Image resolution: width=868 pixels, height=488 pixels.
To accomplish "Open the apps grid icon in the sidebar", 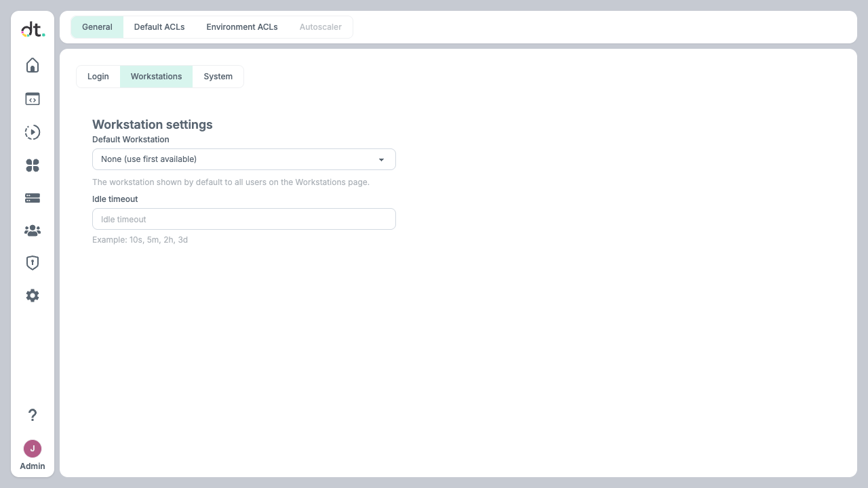I will tap(33, 165).
